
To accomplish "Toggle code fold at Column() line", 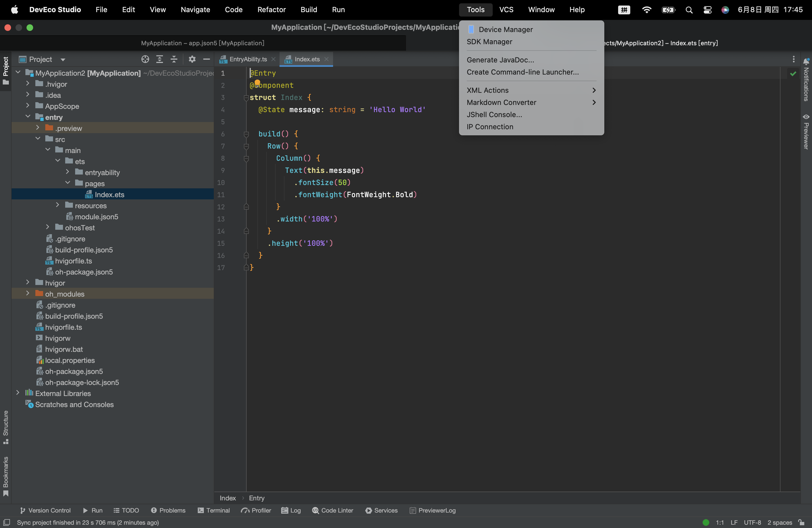I will click(246, 159).
